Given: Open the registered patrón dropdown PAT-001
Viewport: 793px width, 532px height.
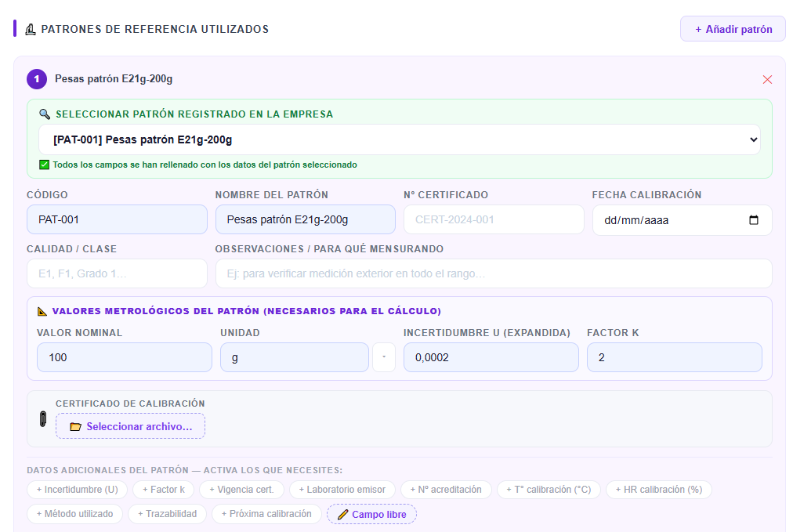Looking at the screenshot, I should click(x=400, y=139).
